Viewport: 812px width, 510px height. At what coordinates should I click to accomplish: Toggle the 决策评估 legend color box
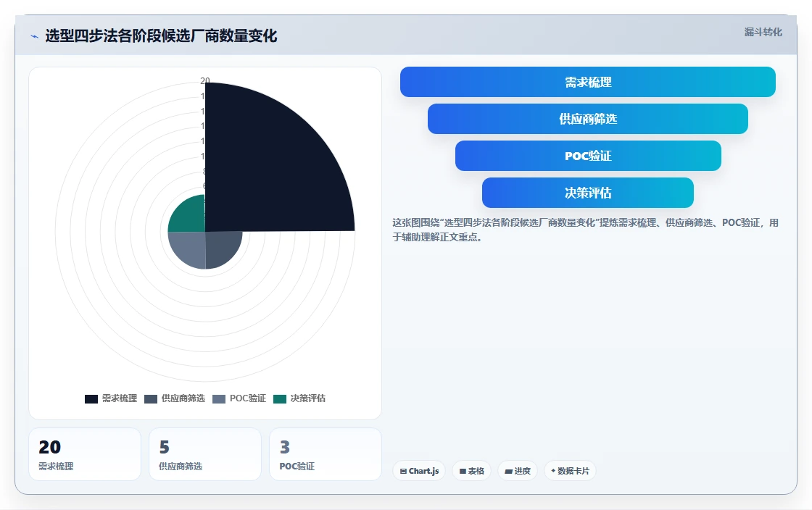280,398
